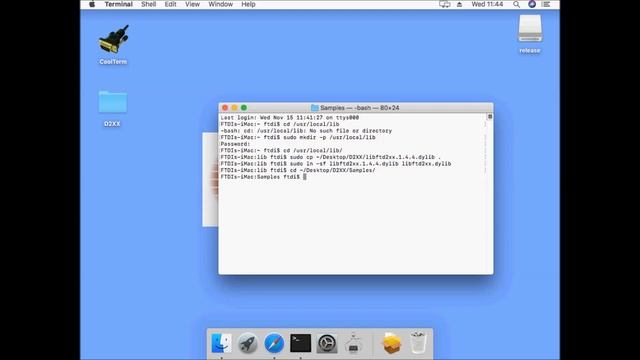Open Spotlight search magnifier

pos(516,4)
